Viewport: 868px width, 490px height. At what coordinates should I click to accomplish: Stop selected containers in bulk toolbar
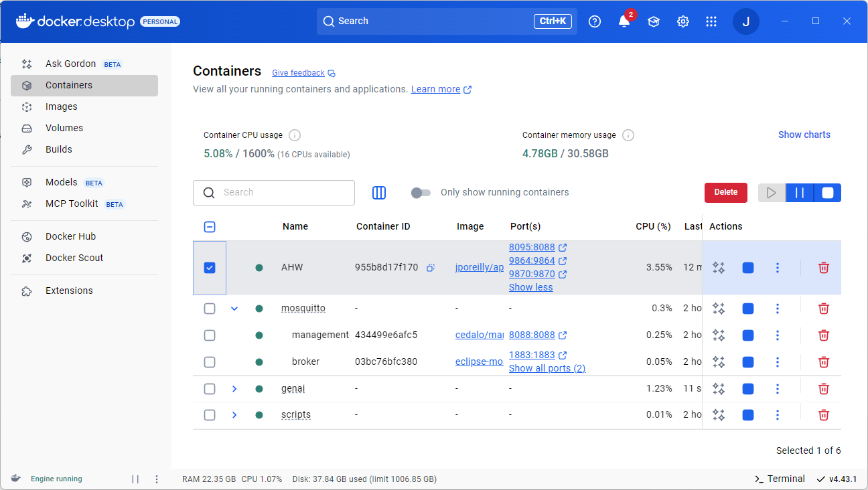tap(828, 193)
